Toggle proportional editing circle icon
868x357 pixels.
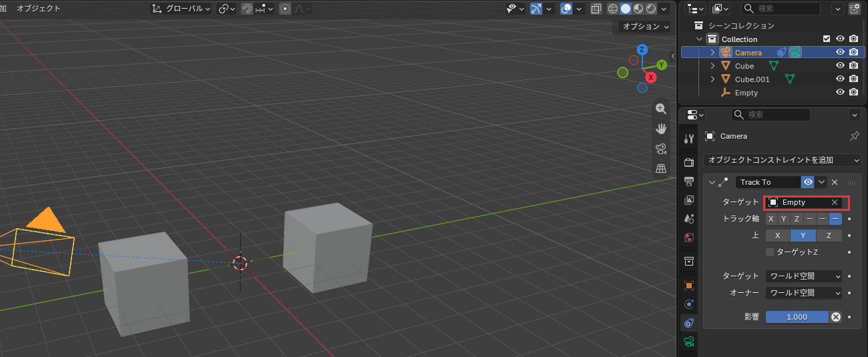click(285, 9)
